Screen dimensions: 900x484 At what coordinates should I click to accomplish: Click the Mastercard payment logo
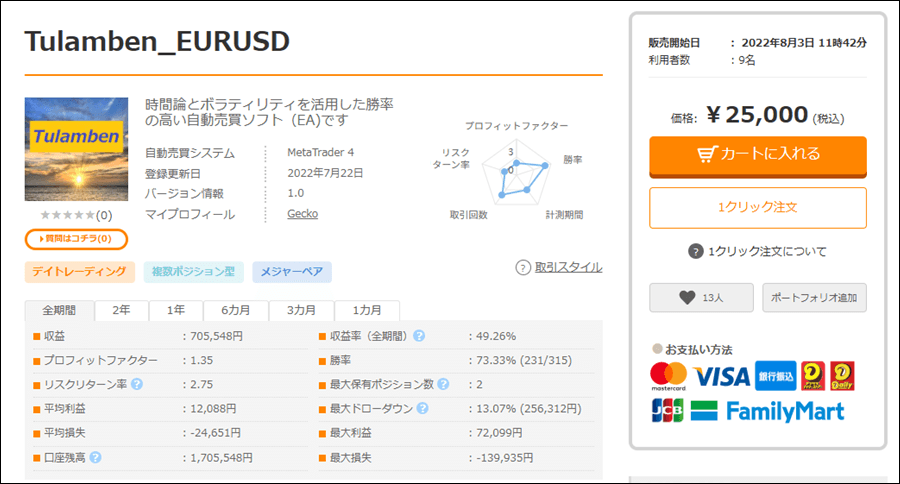tap(668, 376)
